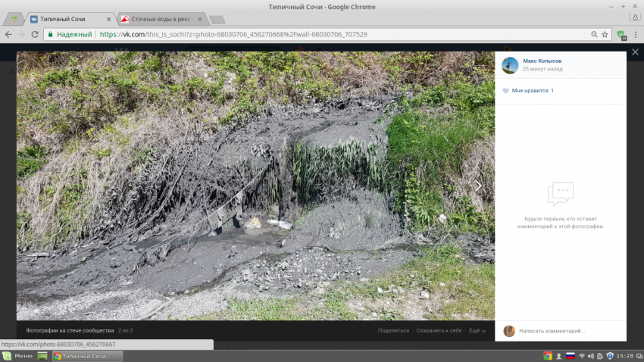Click Сохранить к себе link
Screen dimensions: 644x362
pos(439,331)
